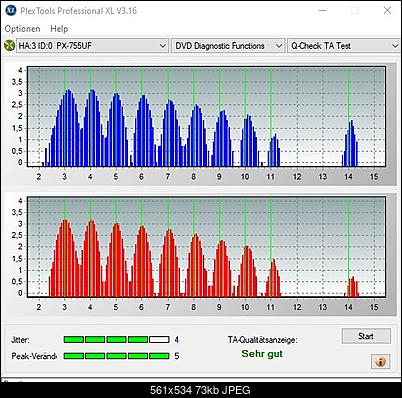
Task: Click the PlexTools app icon in title bar
Action: pyautogui.click(x=11, y=11)
